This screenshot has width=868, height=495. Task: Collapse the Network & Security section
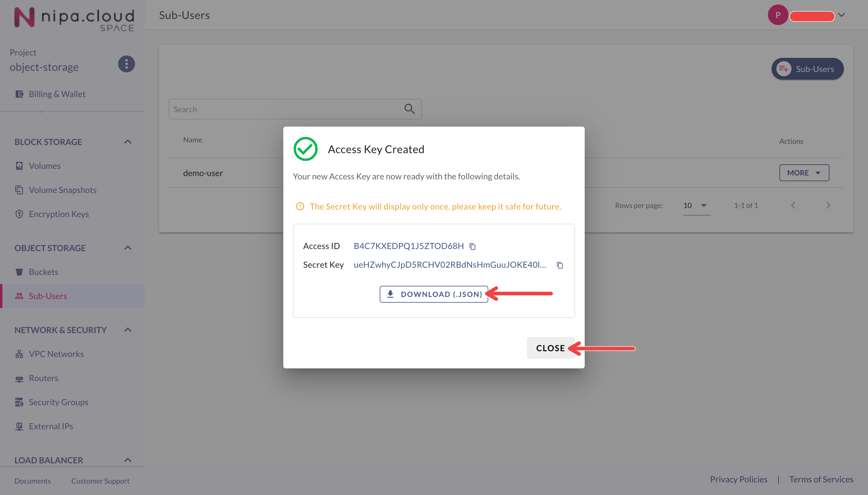point(128,330)
